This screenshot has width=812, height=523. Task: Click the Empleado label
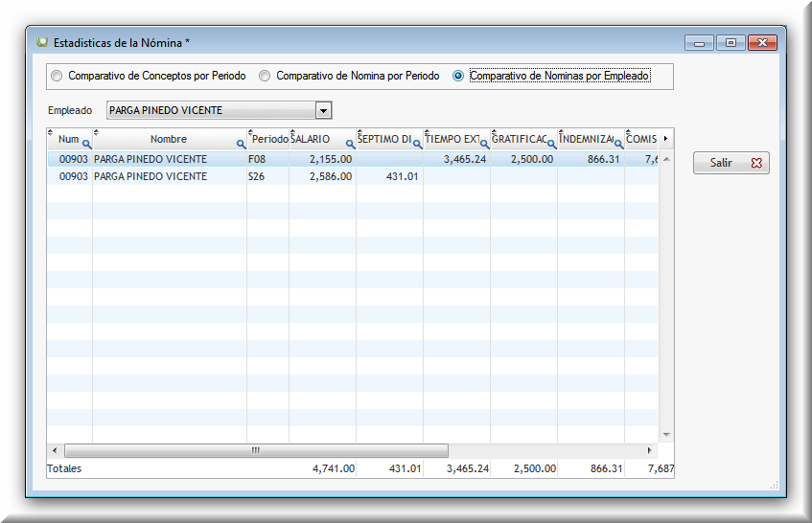[70, 110]
